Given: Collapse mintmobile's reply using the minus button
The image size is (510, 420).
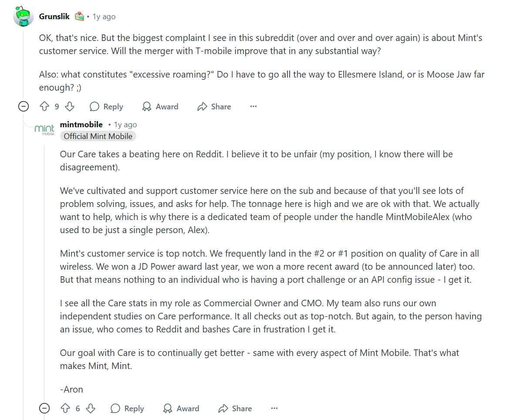Looking at the screenshot, I should (44, 408).
